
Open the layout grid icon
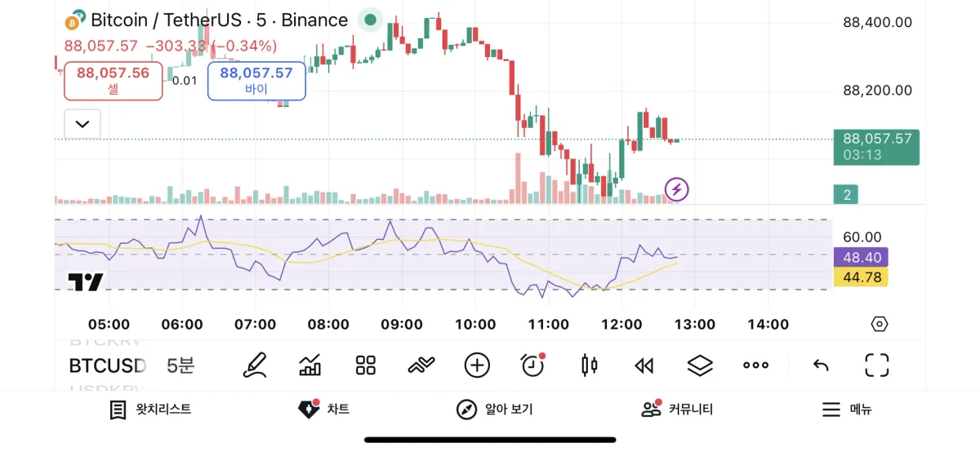click(x=365, y=365)
